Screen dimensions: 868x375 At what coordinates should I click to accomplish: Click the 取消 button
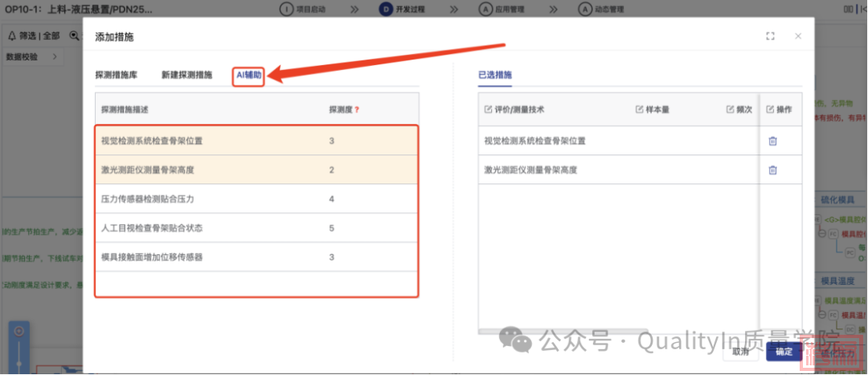coord(741,352)
